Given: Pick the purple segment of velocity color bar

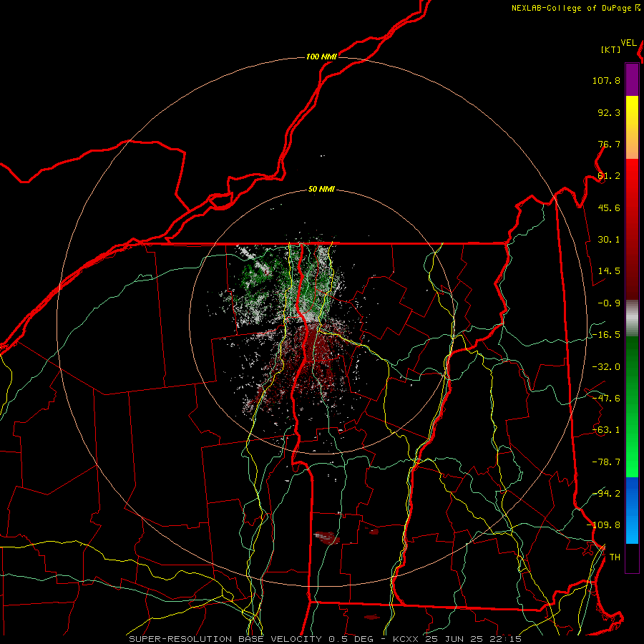Looking at the screenshot, I should coord(632,79).
